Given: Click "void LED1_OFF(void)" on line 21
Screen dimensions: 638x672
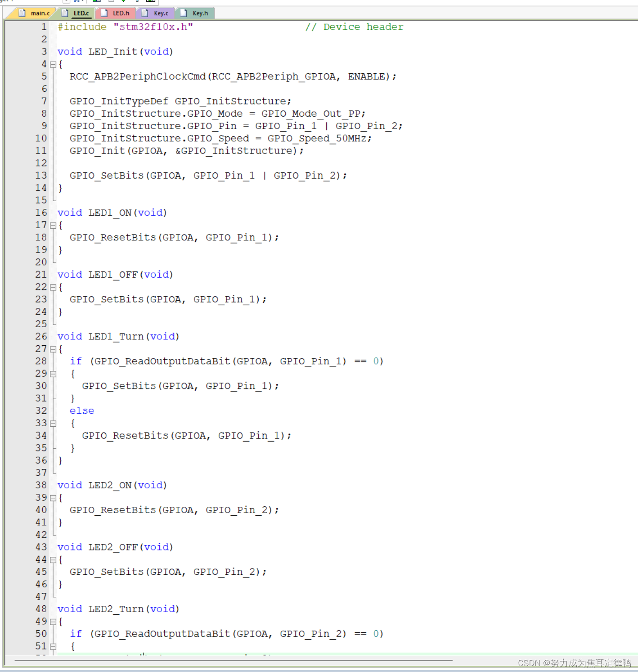Looking at the screenshot, I should tap(116, 275).
